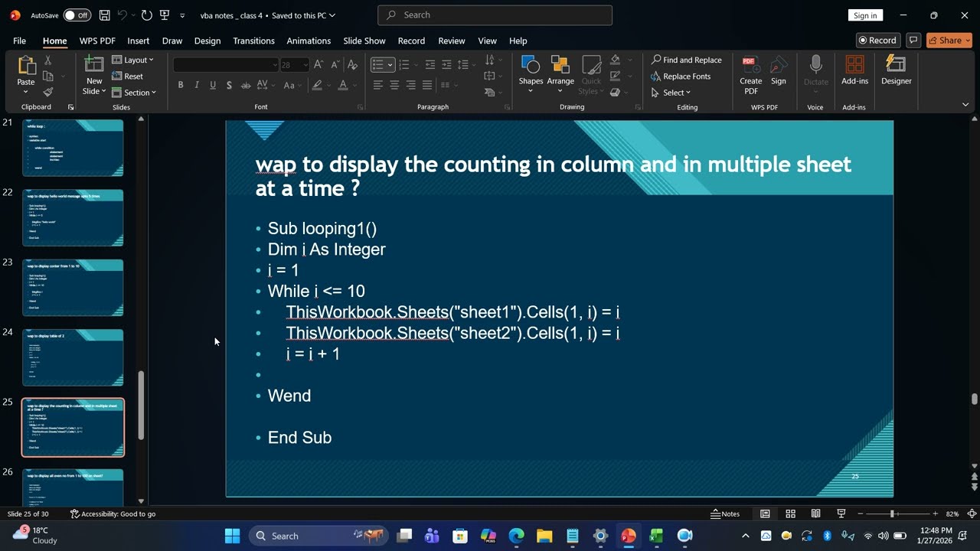Open the font name combo box
Screen dimensions: 980x551
pos(226,65)
